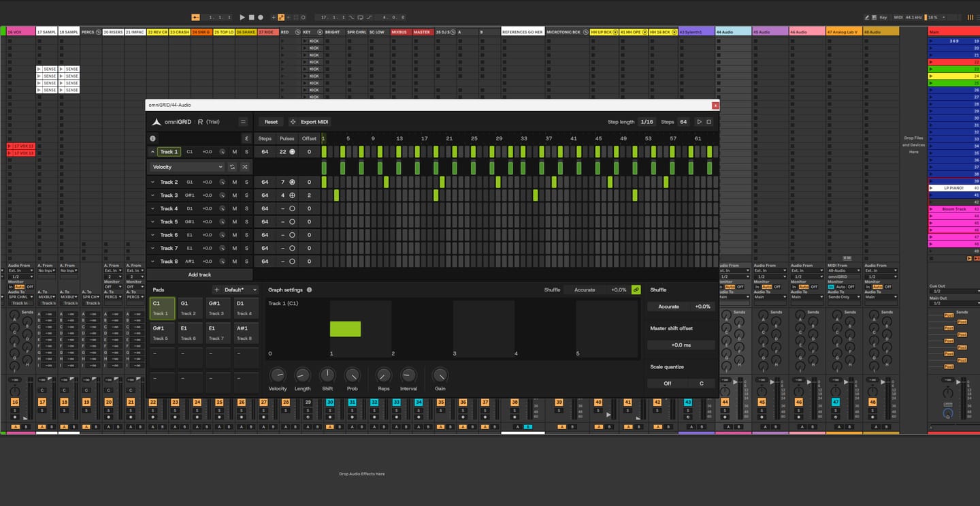Select the G1 Track 2 pad
The height and width of the screenshot is (506, 980).
[190, 309]
